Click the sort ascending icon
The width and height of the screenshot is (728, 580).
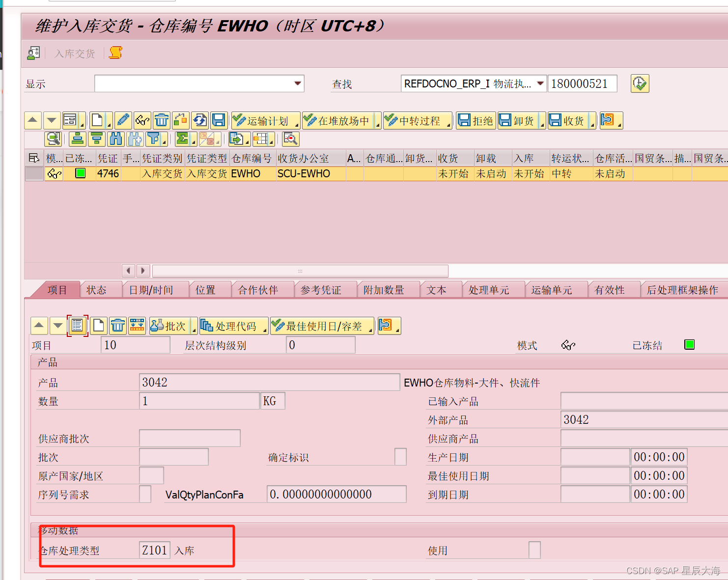[77, 139]
